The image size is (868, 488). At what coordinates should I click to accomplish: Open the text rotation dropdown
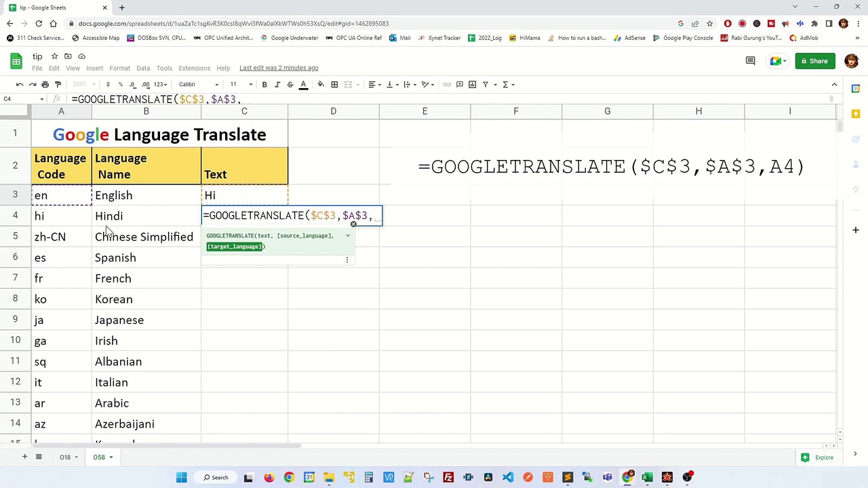[x=427, y=85]
